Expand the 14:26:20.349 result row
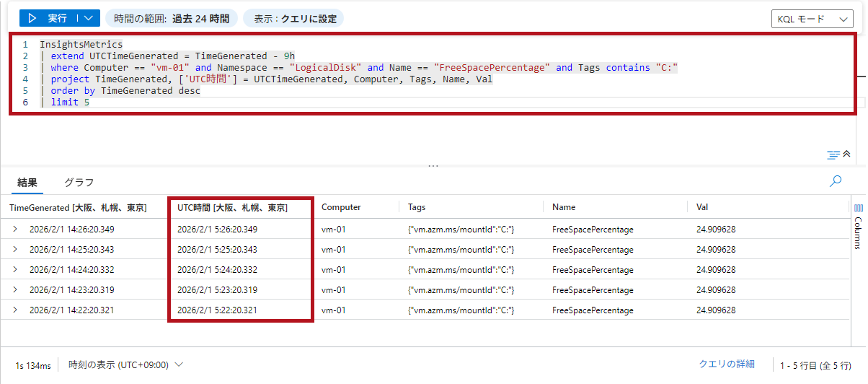 coord(15,230)
